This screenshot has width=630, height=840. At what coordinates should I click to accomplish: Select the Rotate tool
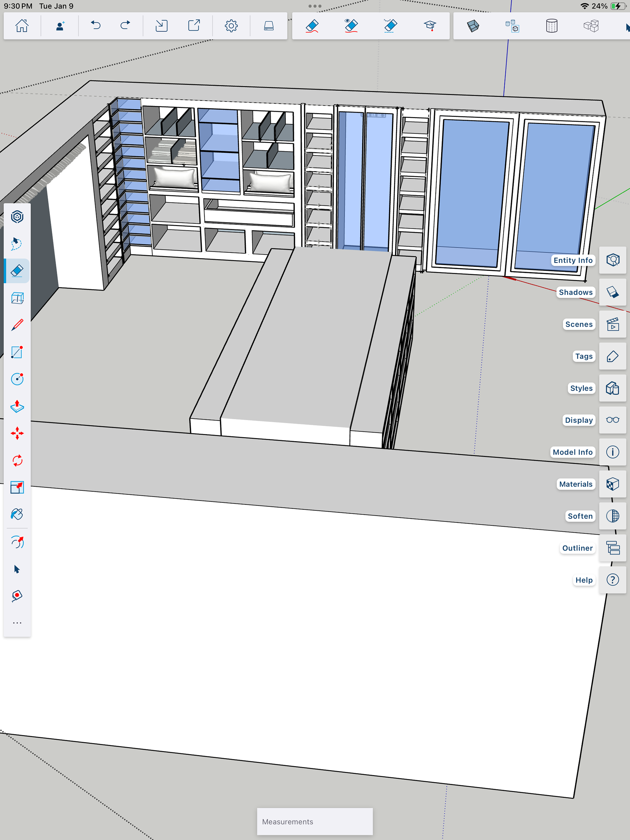(x=17, y=461)
